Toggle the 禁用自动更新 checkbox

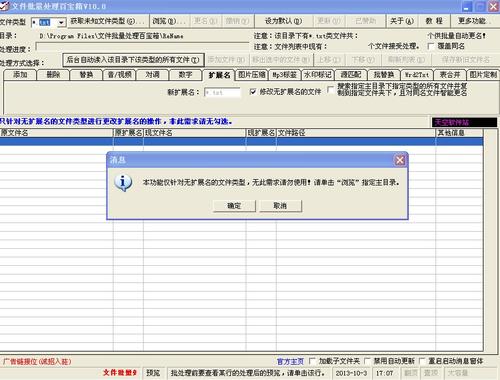click(x=367, y=361)
